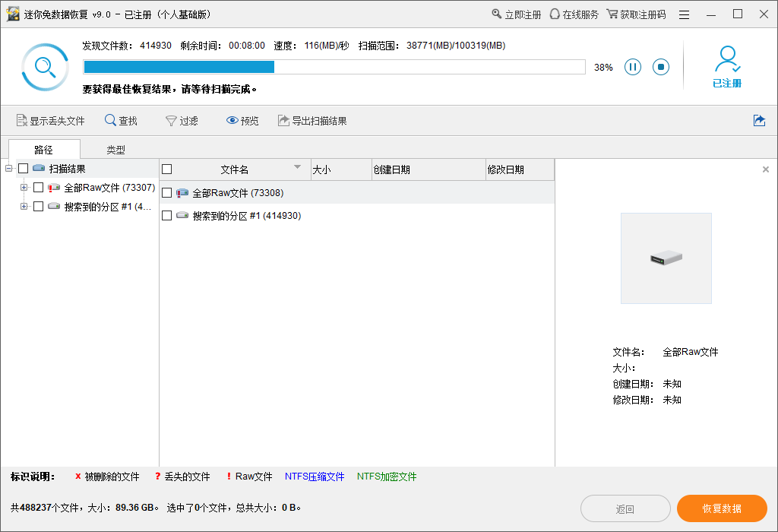This screenshot has width=778, height=532.
Task: Switch to the 类型 tab
Action: 116,150
